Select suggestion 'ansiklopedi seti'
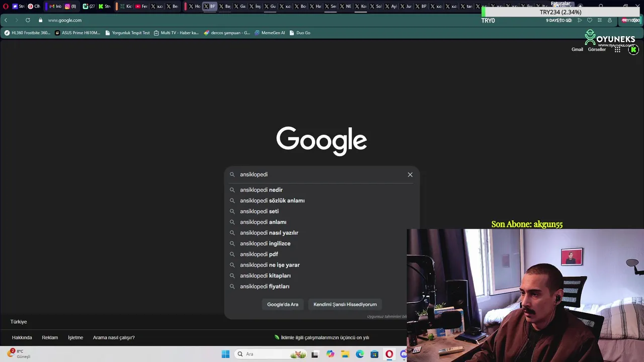The width and height of the screenshot is (644, 362). (x=321, y=211)
